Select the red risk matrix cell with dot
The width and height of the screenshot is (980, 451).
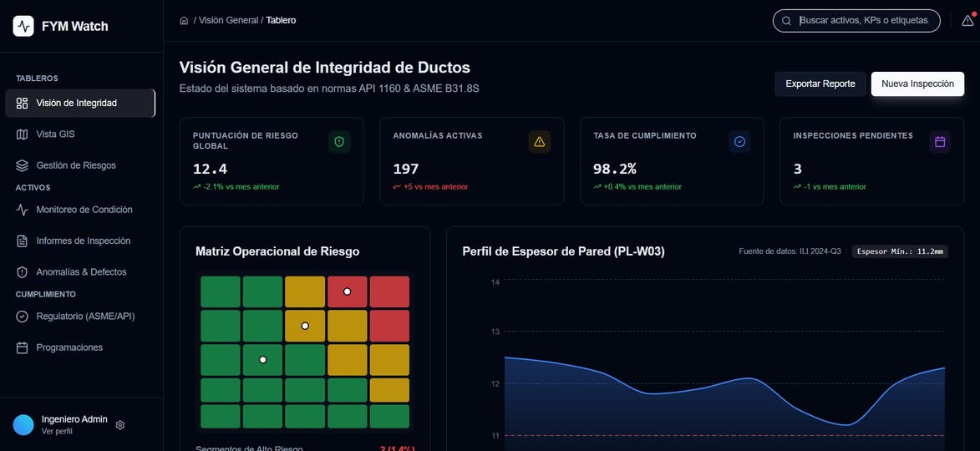coord(348,291)
